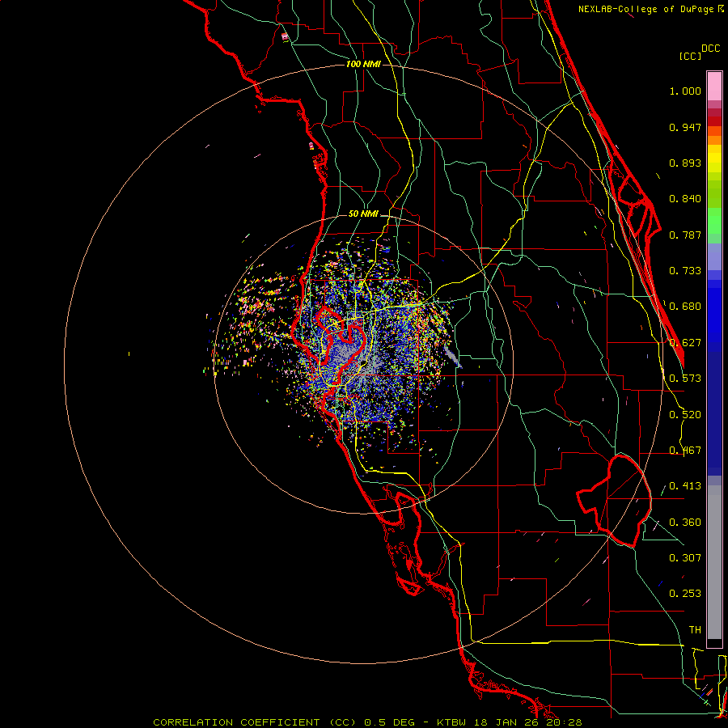Click the 18 JAN 26 20:28 timestamp
This screenshot has width=728, height=728.
[528, 722]
